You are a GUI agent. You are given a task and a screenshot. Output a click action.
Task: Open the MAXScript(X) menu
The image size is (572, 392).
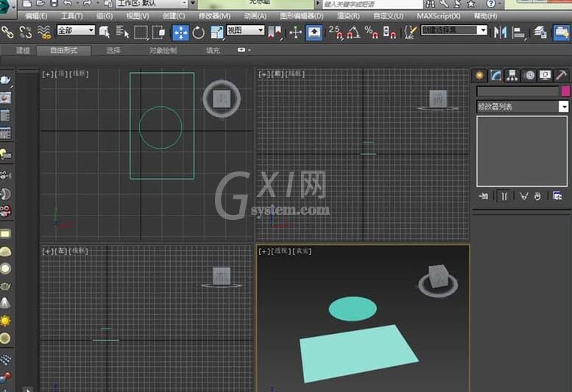coord(439,16)
